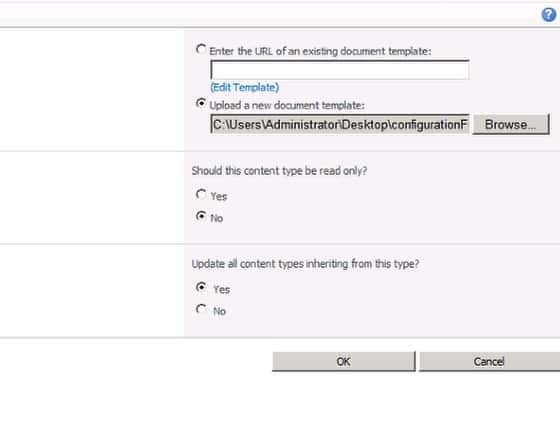Screen dimensions: 560x427
Task: Click the 'Yes' label text under update inheriting types
Action: click(221, 290)
